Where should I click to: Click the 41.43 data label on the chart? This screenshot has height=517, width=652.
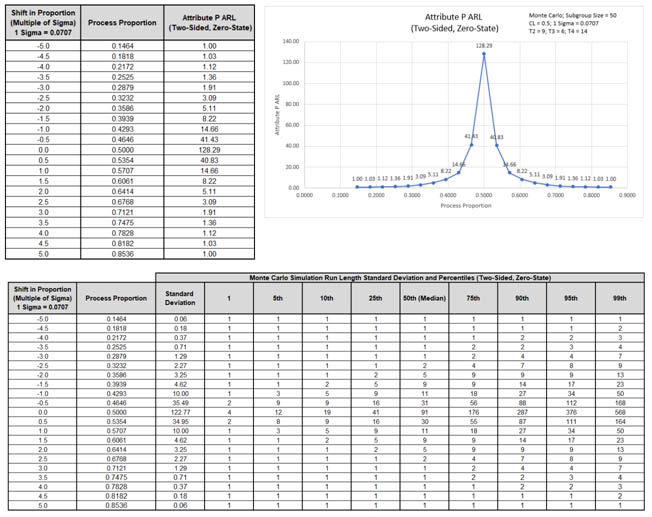pos(471,136)
